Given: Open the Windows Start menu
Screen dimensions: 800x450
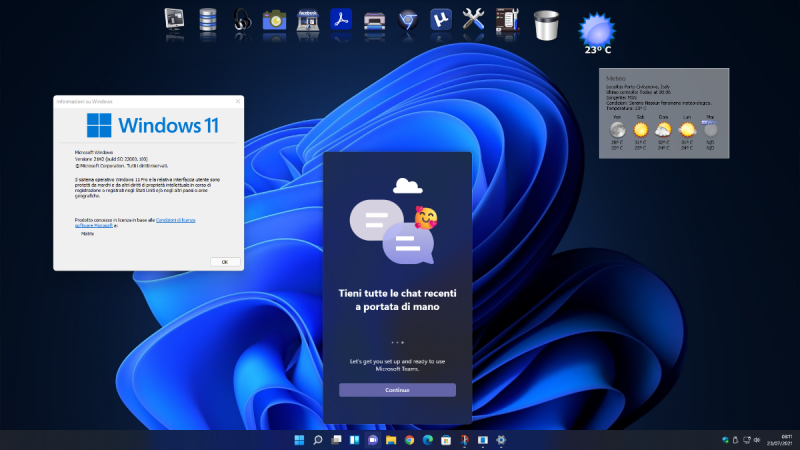Looking at the screenshot, I should (x=299, y=440).
